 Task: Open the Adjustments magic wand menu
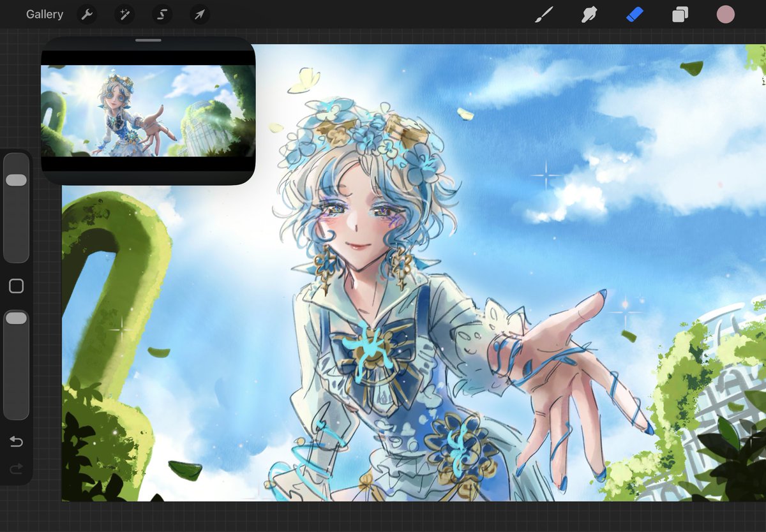(124, 14)
